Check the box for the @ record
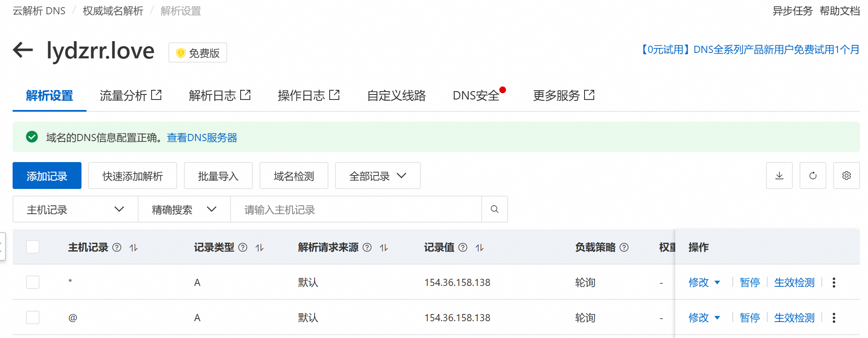868x338 pixels. tap(33, 317)
